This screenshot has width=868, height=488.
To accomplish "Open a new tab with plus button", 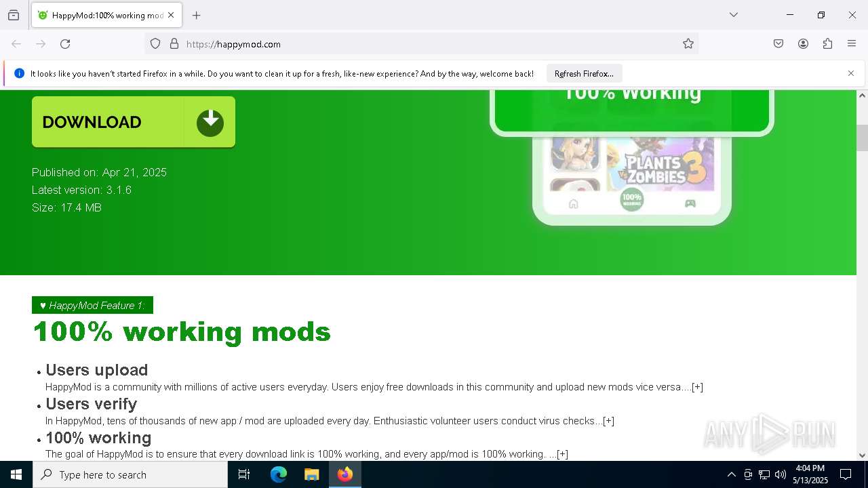I will click(197, 15).
